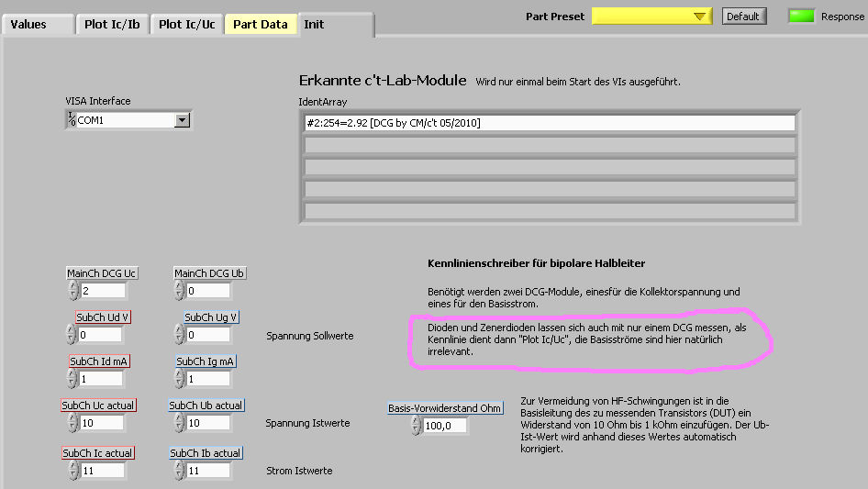Select the first IdentArray entry field
Image resolution: width=868 pixels, height=489 pixels.
point(549,123)
